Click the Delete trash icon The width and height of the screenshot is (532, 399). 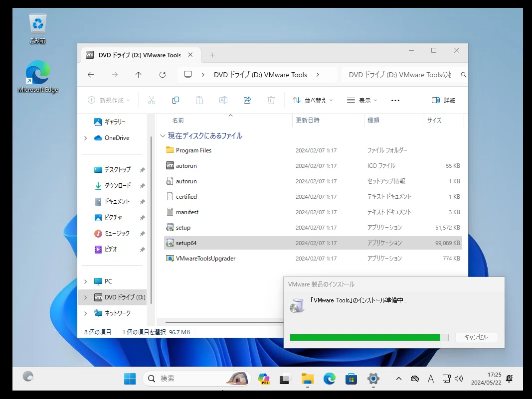pos(271,100)
